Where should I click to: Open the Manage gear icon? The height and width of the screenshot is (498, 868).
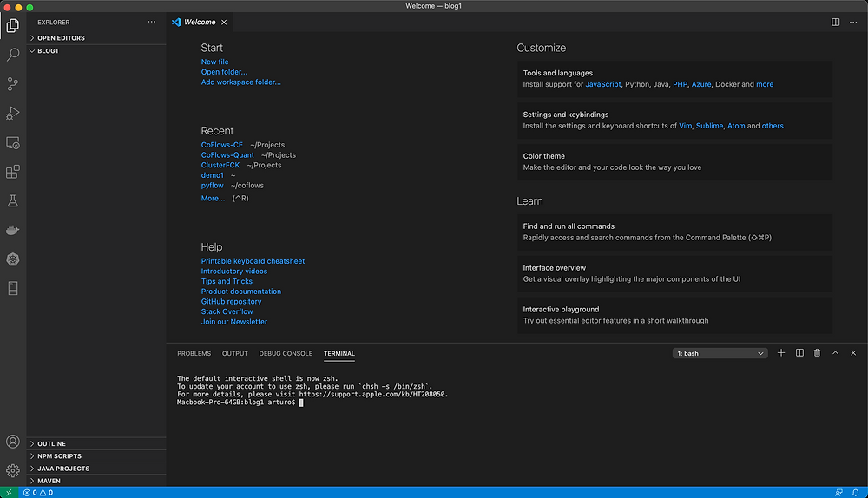pyautogui.click(x=13, y=470)
